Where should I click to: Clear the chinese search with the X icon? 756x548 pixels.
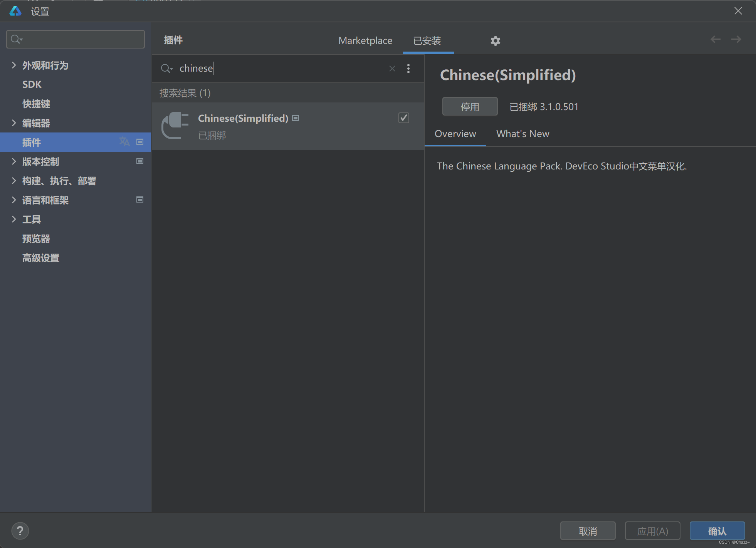click(x=392, y=68)
